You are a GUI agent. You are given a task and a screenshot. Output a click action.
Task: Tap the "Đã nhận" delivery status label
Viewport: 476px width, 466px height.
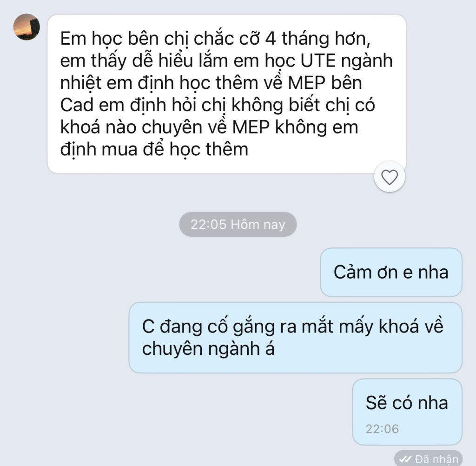436,459
